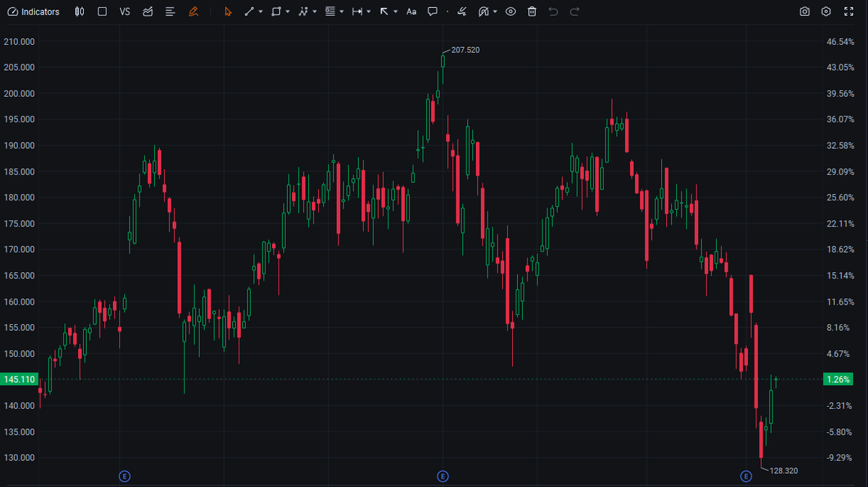Click the 160.000 price axis label
Image resolution: width=868 pixels, height=487 pixels.
[19, 302]
